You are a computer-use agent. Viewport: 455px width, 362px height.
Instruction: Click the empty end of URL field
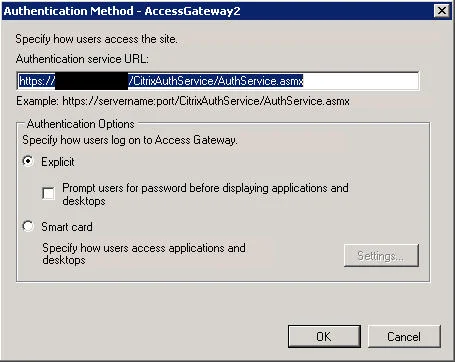tap(361, 81)
